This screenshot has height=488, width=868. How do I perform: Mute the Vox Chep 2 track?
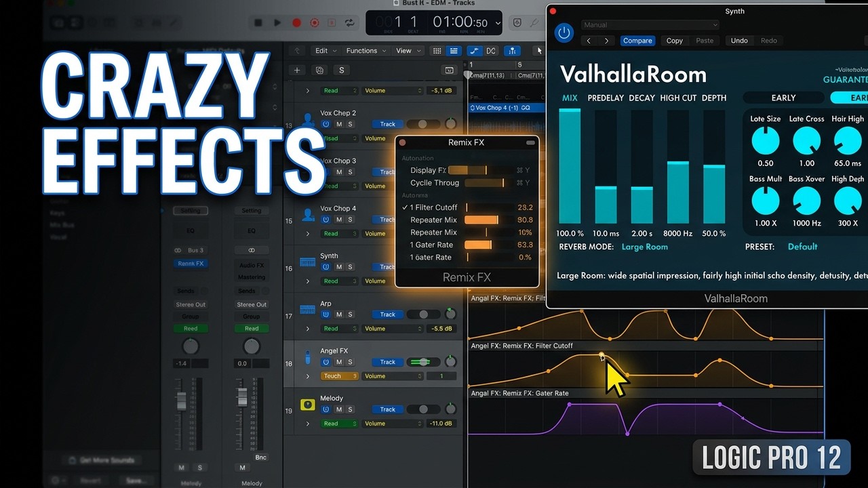click(x=339, y=124)
